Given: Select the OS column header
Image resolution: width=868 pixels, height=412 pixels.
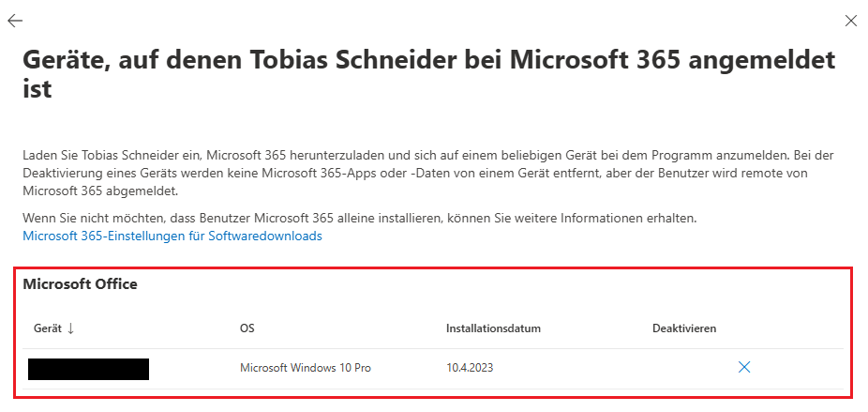Looking at the screenshot, I should 247,328.
